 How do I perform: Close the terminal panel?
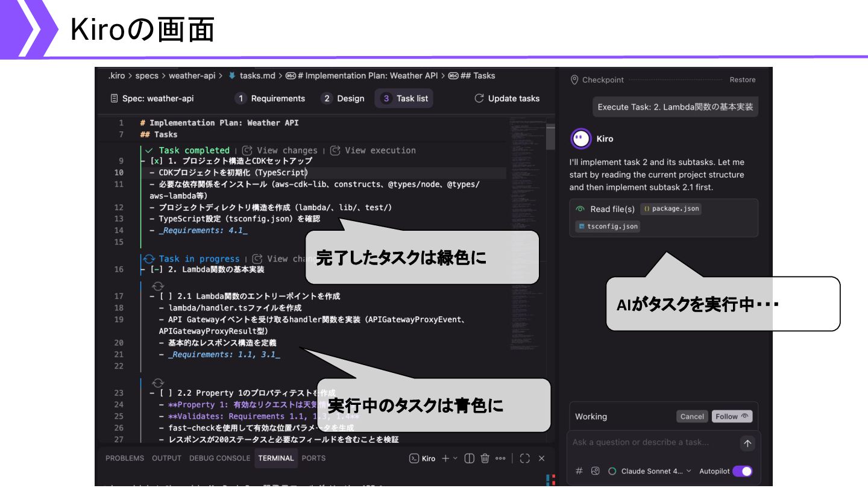click(541, 458)
